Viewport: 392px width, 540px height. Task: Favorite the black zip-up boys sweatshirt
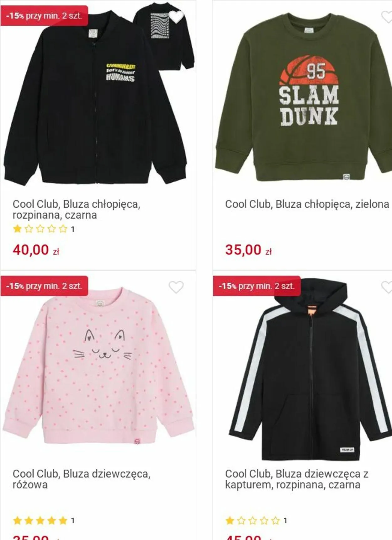point(176,16)
